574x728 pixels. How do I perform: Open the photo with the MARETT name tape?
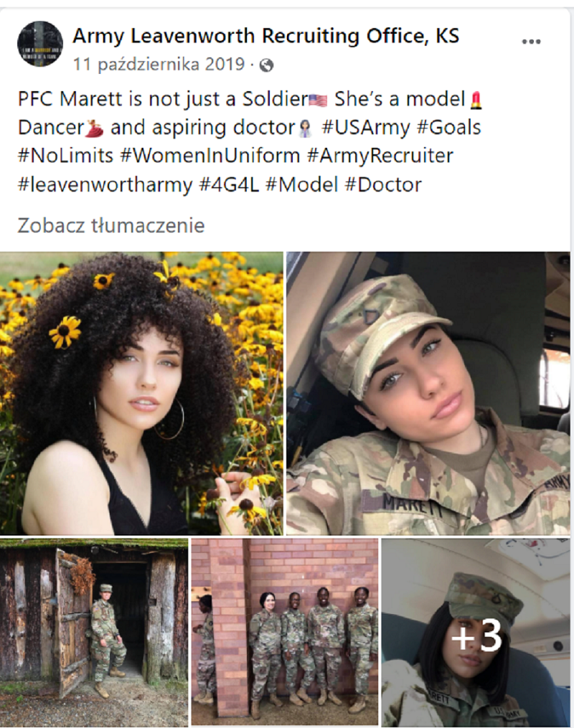pos(428,393)
